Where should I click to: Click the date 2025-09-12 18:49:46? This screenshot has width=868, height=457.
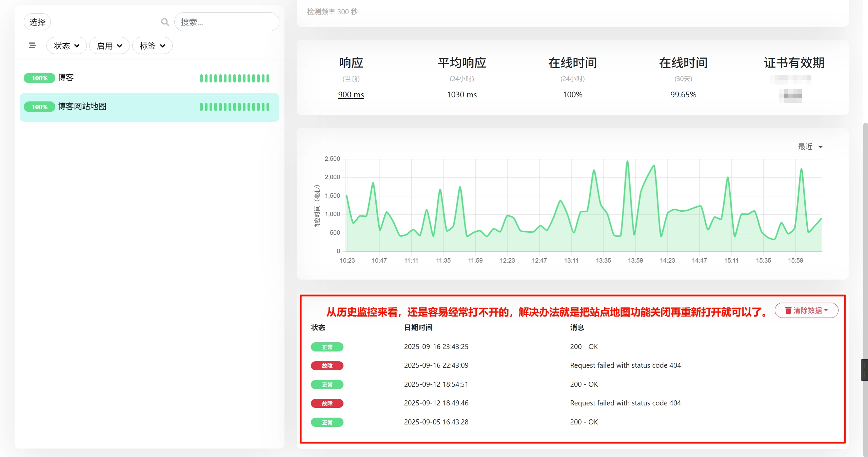pos(436,403)
